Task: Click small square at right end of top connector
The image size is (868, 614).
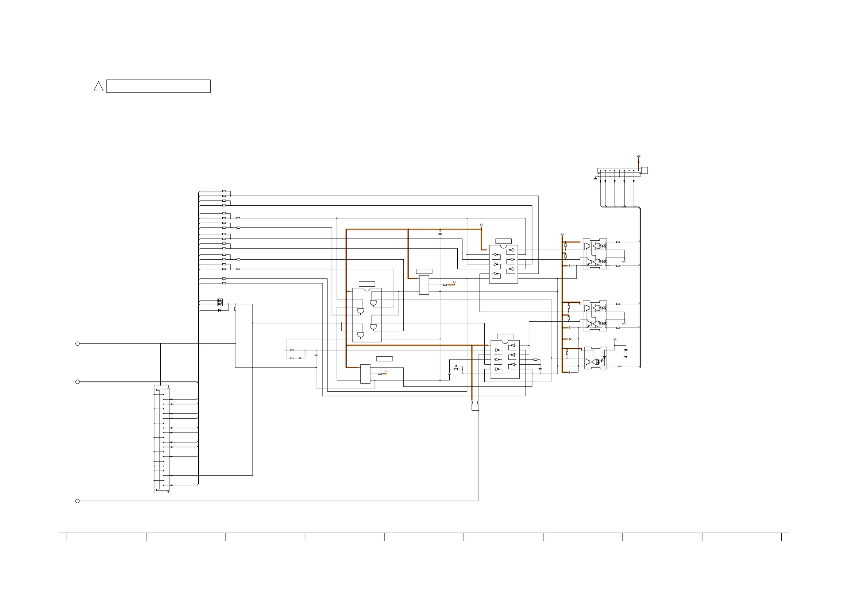Action: click(x=645, y=170)
